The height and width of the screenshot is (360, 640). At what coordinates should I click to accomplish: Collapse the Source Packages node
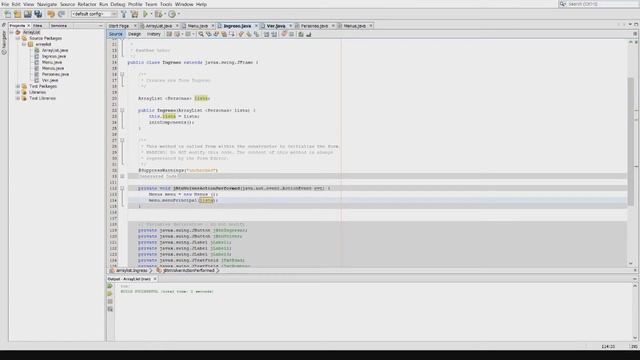(x=18, y=38)
